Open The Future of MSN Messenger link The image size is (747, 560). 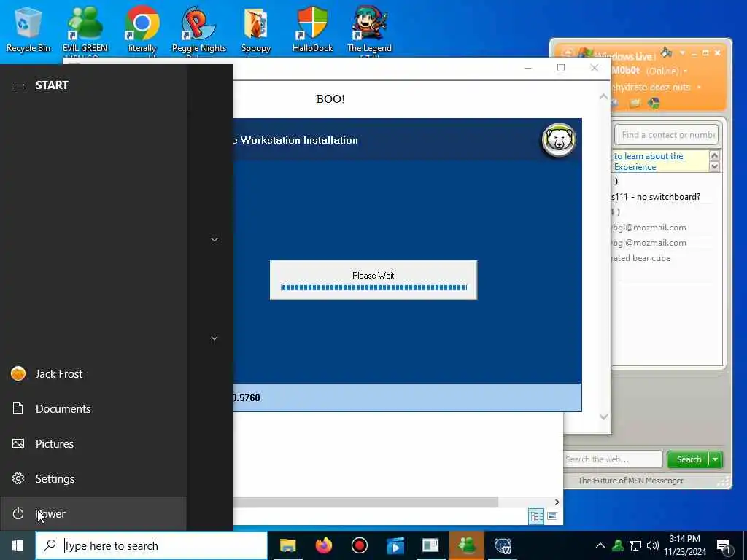click(x=630, y=481)
